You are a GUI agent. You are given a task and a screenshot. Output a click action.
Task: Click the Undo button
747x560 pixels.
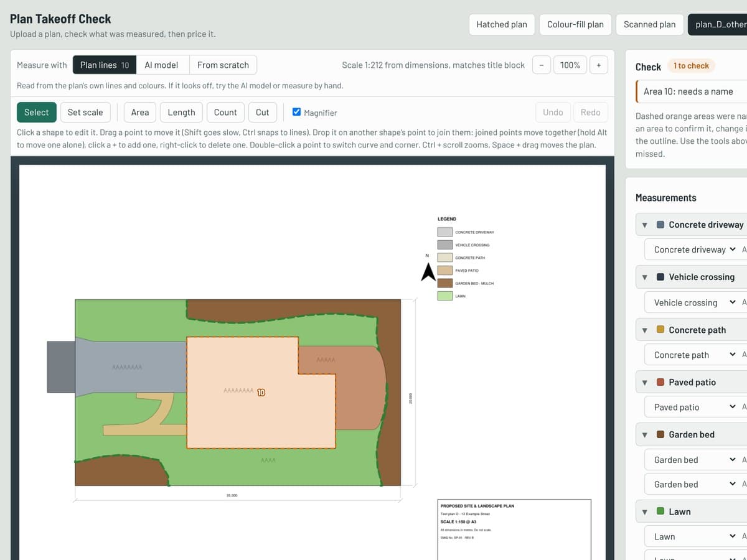pyautogui.click(x=553, y=112)
